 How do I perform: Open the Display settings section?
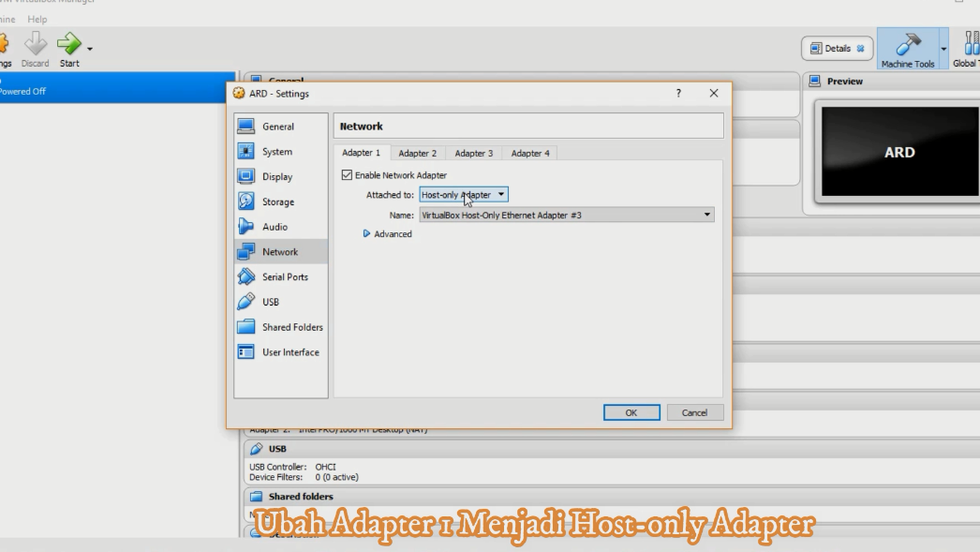tap(278, 176)
